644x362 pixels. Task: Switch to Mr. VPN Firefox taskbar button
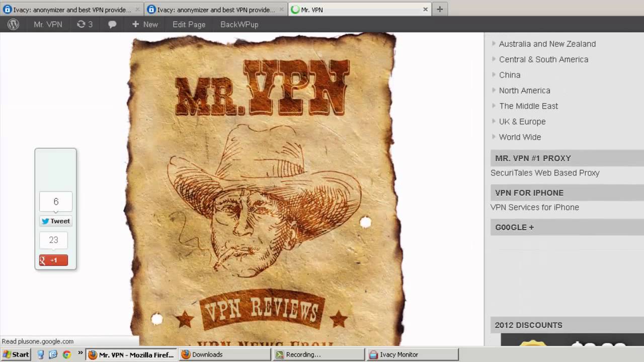coord(131,354)
